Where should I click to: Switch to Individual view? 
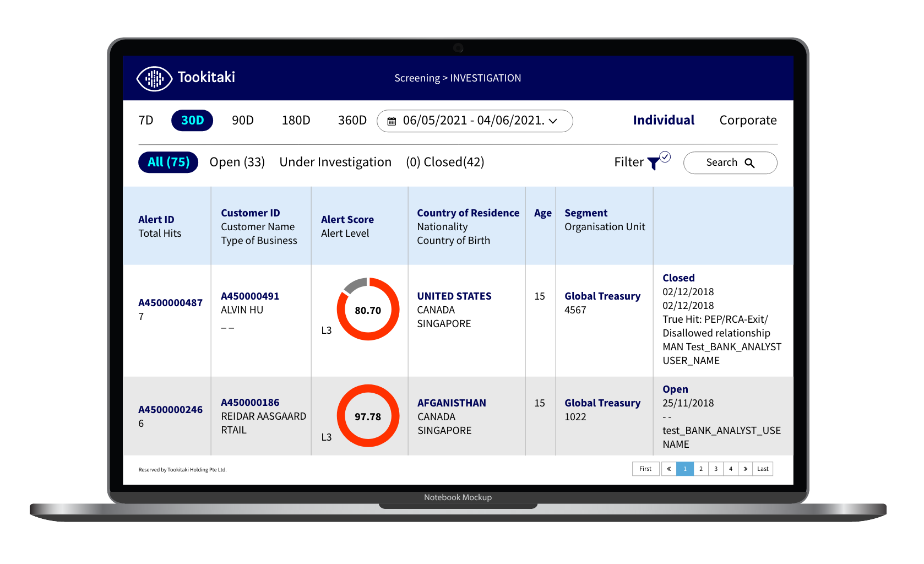(x=664, y=120)
